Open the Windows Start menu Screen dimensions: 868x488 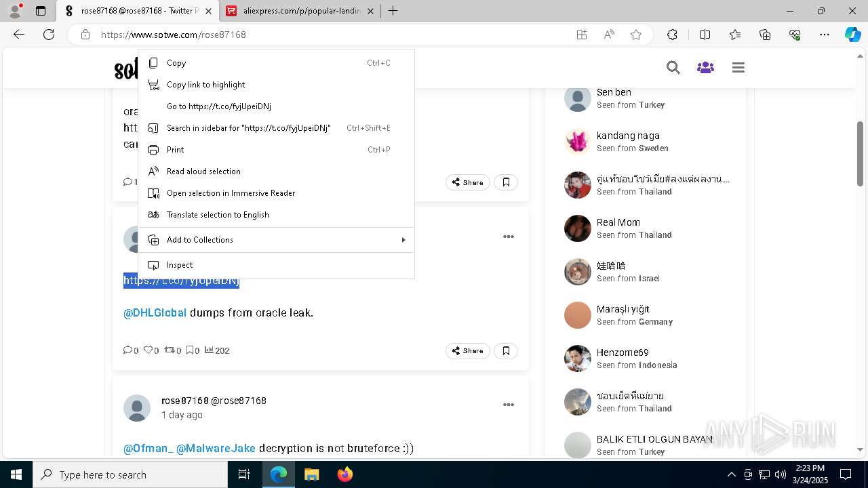click(x=16, y=474)
